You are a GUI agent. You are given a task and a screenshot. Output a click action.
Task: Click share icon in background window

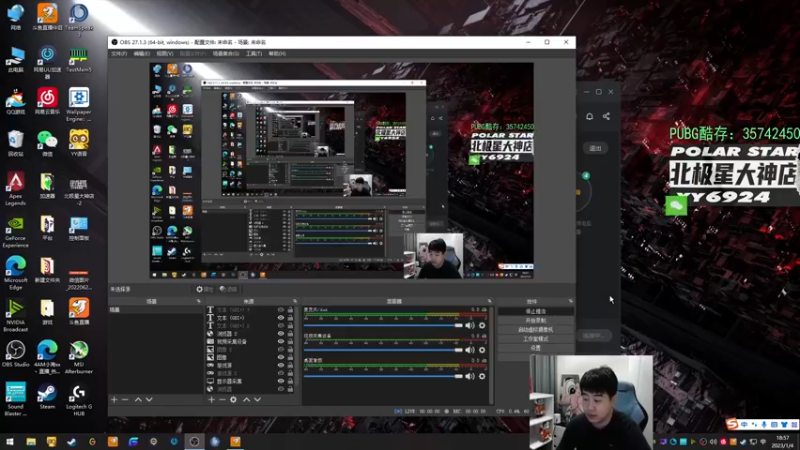tap(606, 116)
